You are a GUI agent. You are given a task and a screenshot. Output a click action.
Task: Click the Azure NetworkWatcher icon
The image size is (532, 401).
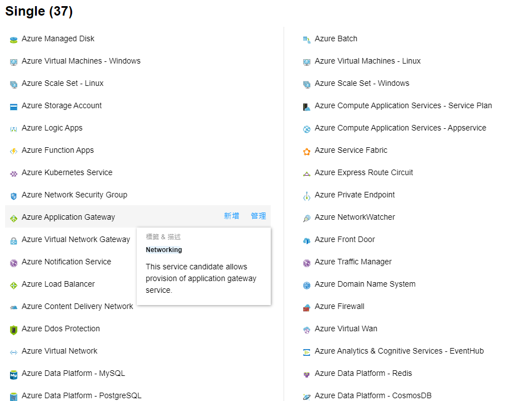306,219
